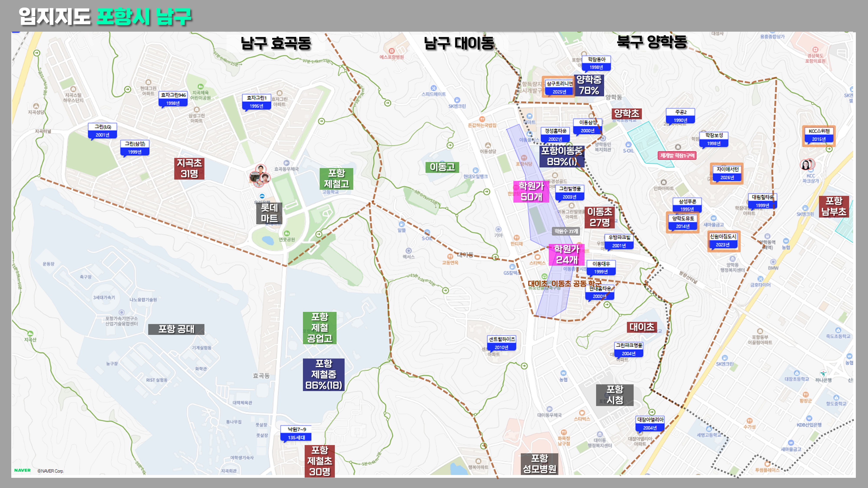Click the KCC스위첸 2015년 marker
868x488 pixels.
(819, 135)
